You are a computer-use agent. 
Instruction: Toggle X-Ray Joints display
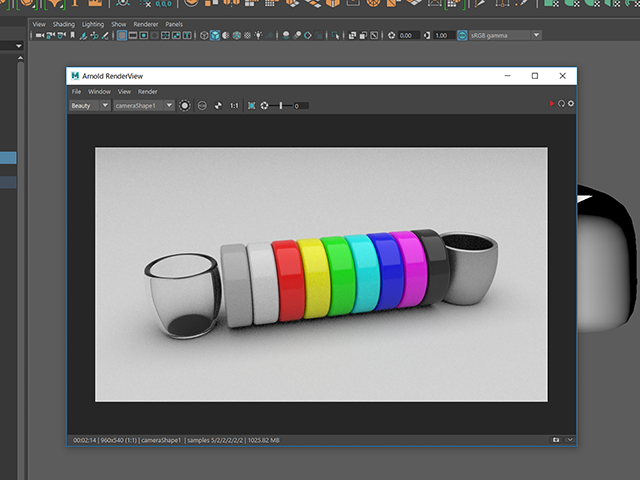click(x=374, y=36)
